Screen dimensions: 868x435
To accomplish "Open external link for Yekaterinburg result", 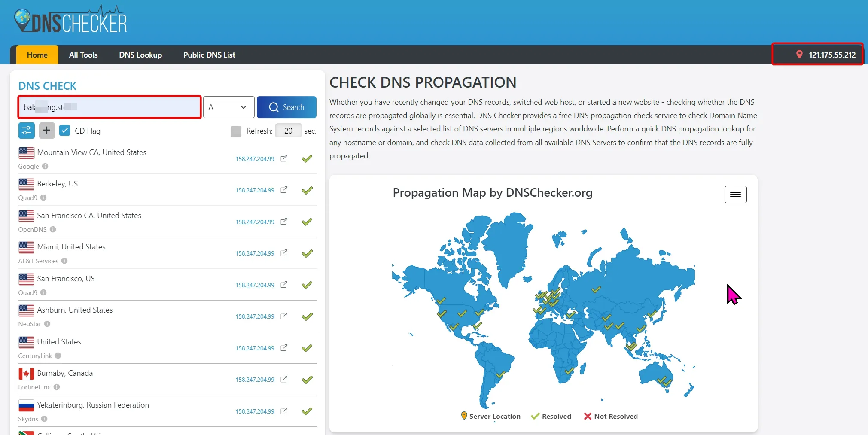I will click(x=284, y=411).
